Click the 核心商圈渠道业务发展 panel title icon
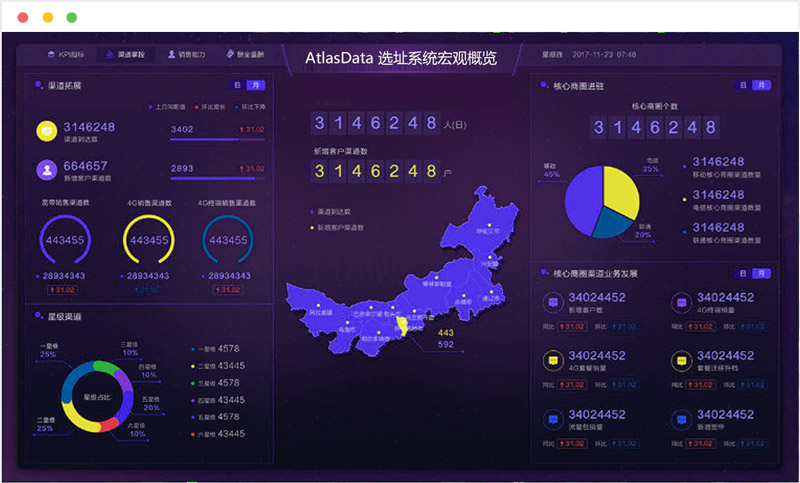 tap(544, 273)
